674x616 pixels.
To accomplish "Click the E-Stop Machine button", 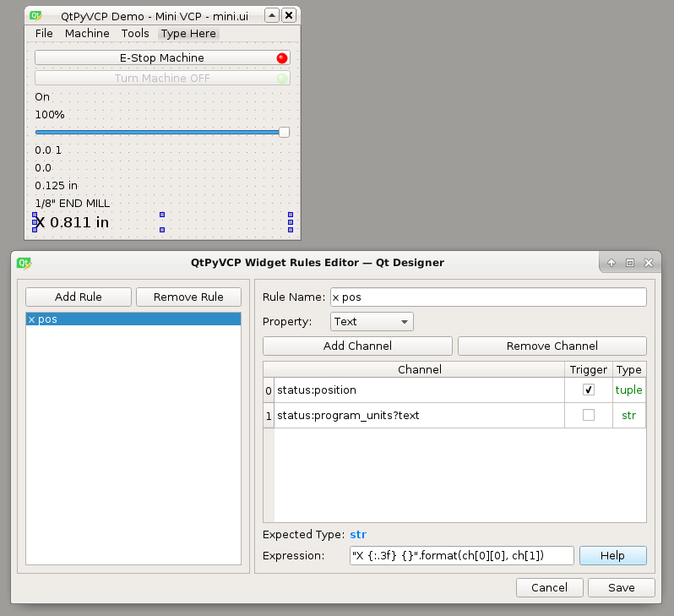I will (x=162, y=58).
